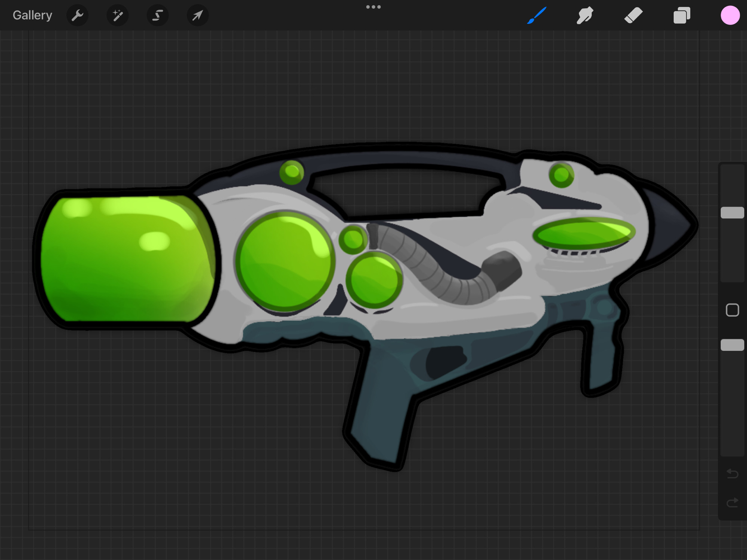This screenshot has width=747, height=560.
Task: Click the brush opacity slider handle
Action: pos(732,345)
